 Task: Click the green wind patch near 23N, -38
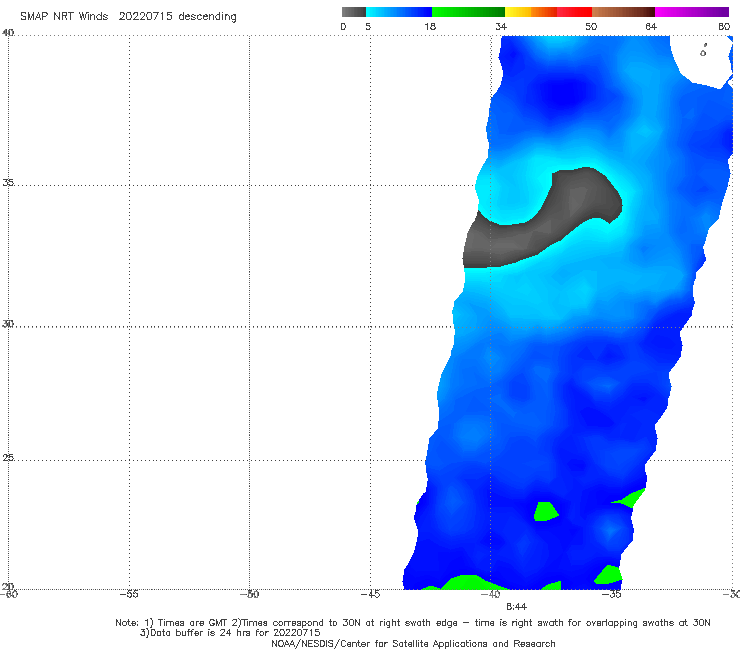tap(546, 512)
